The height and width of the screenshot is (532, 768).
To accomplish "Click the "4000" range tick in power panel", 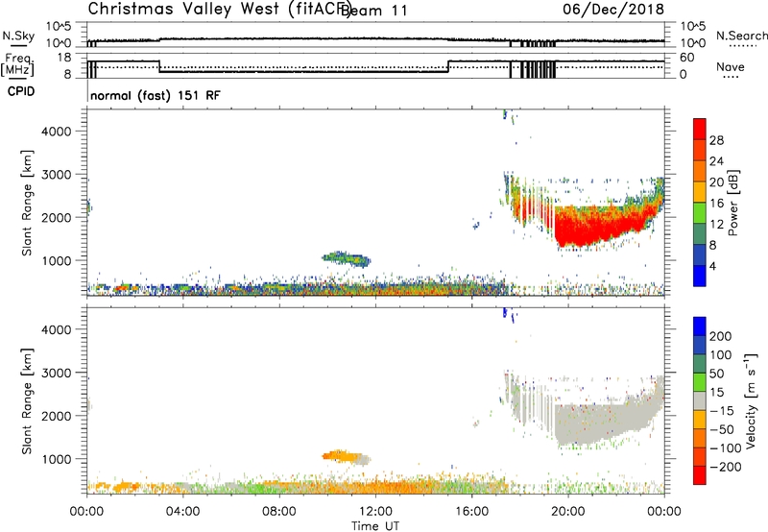I will (x=56, y=132).
